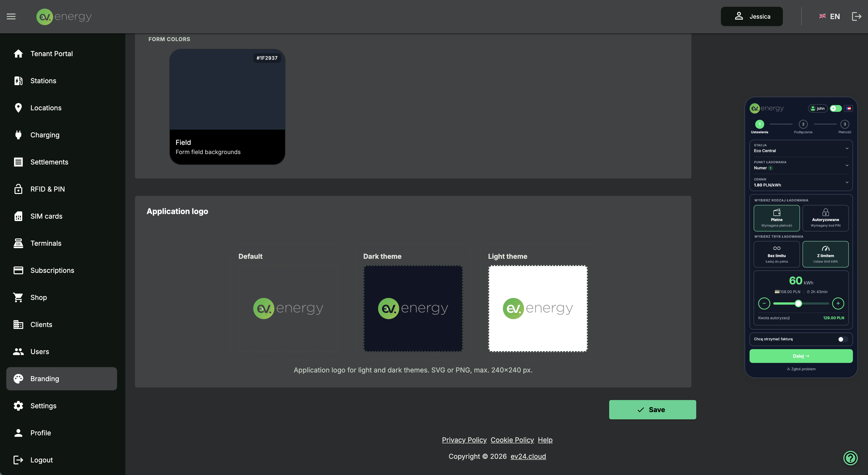Screen dimensions: 868x475
Task: Click the Subscriptions card icon
Action: [18, 271]
